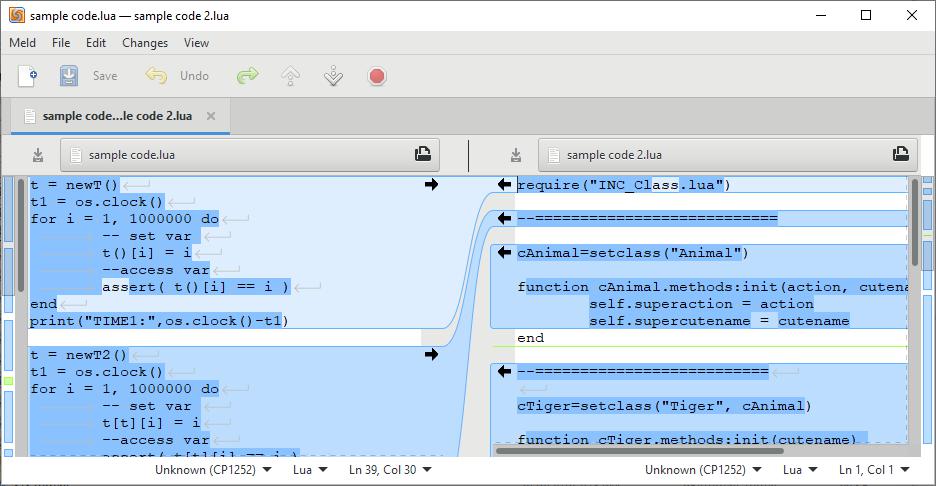Go to previous change with up arrow
Screen dimensions: 936x486
(291, 76)
